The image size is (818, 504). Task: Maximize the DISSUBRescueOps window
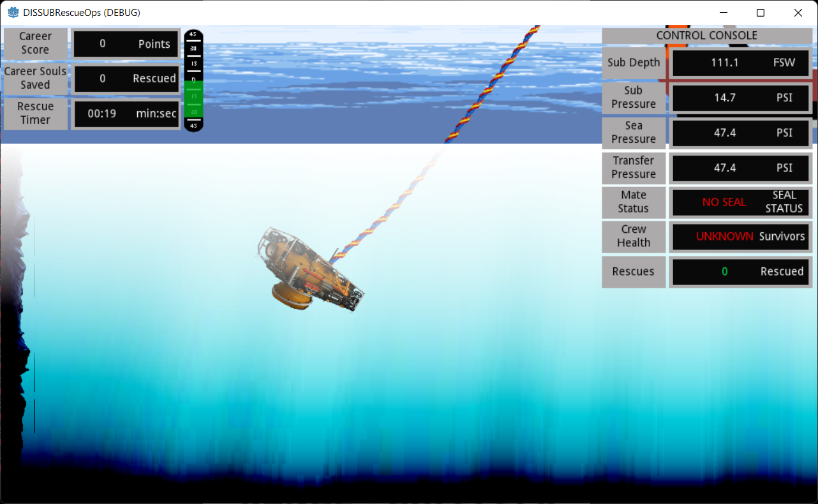pyautogui.click(x=761, y=12)
